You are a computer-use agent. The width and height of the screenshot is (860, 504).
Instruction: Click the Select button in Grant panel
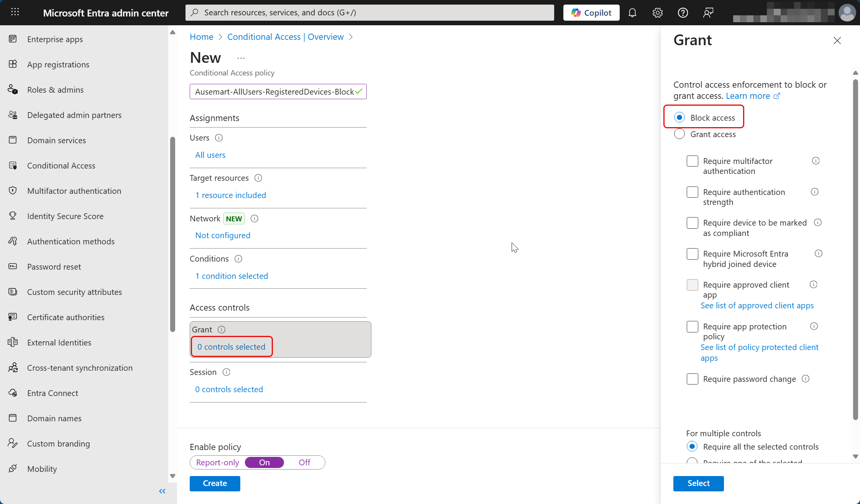(698, 483)
